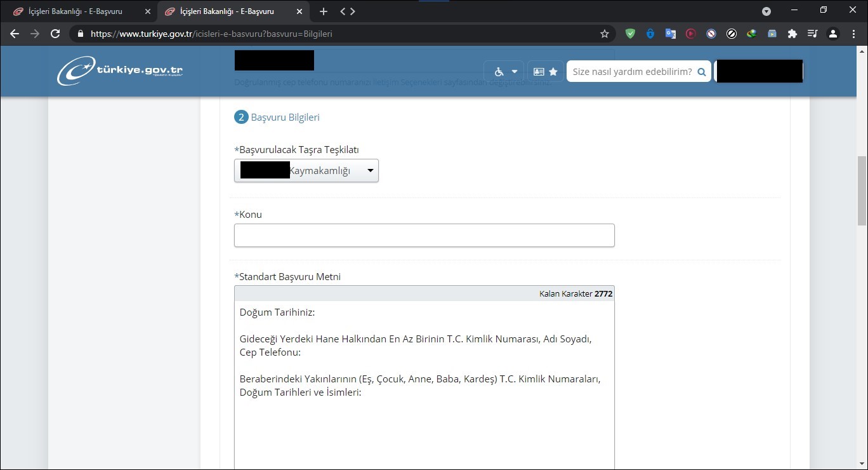Open the favorite services card icon
Image resolution: width=868 pixels, height=470 pixels.
[545, 72]
